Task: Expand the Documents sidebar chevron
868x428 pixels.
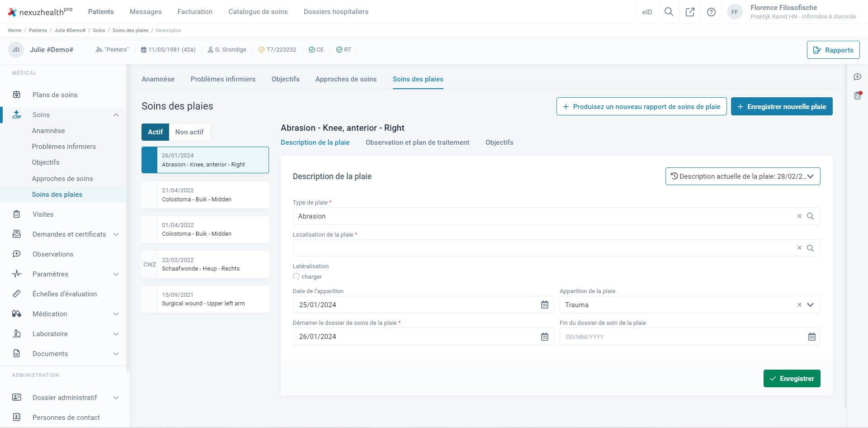Action: 116,354
